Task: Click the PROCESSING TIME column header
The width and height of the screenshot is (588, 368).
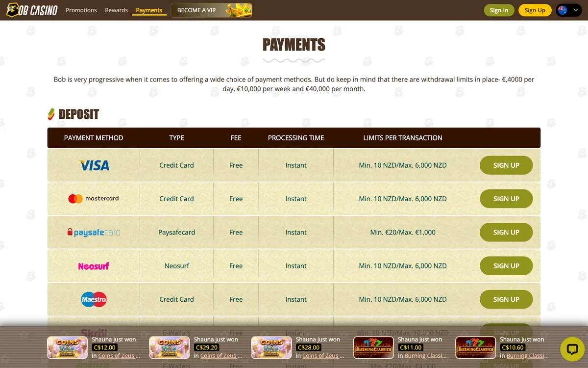Action: click(296, 138)
